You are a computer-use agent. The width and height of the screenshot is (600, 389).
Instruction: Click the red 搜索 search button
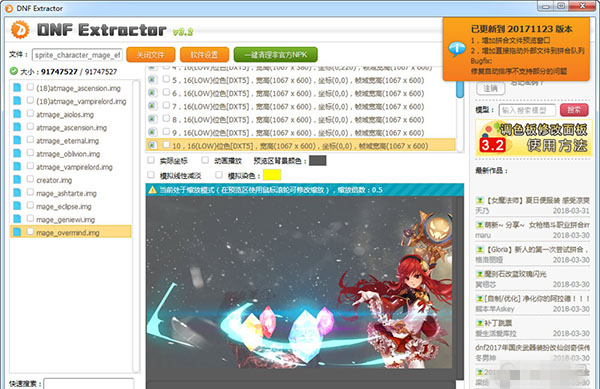pos(574,110)
